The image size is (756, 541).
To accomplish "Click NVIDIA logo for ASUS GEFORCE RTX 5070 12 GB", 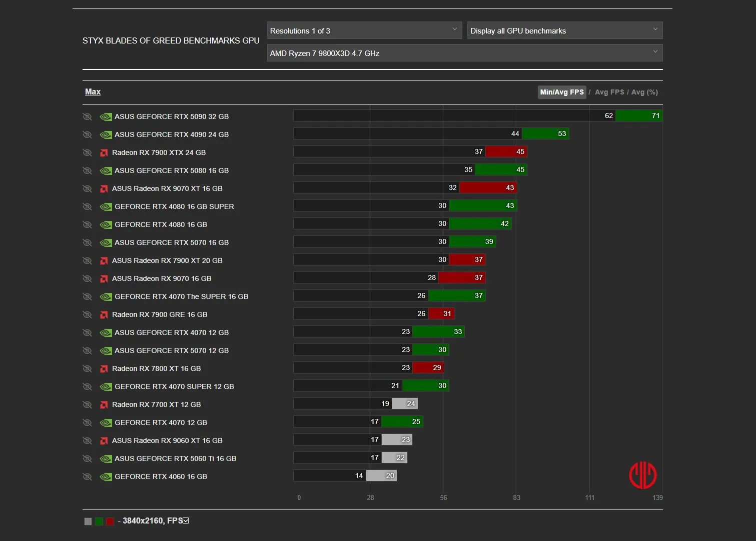I will [106, 351].
